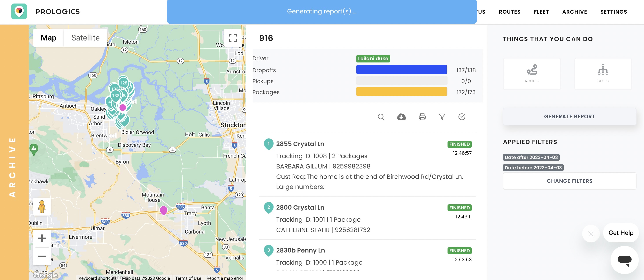
Task: Open the FLEET navigation menu
Action: point(541,12)
